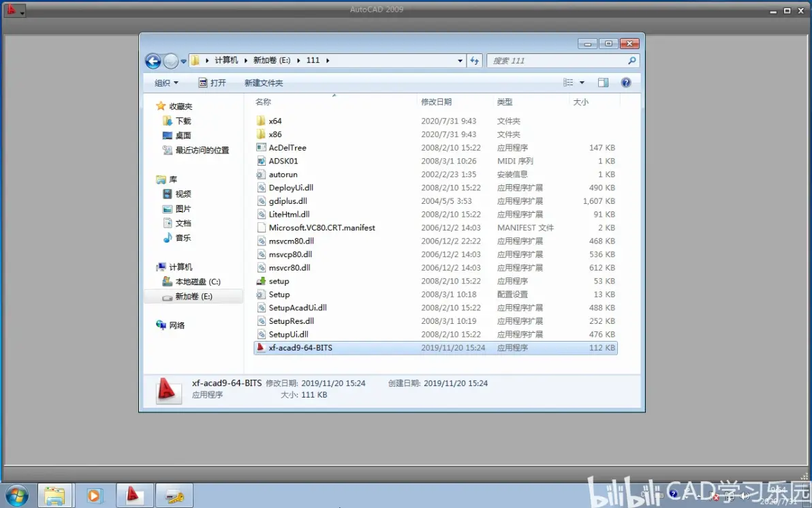
Task: Click the 新加卷 (E:) breadcrumb segment
Action: click(272, 60)
